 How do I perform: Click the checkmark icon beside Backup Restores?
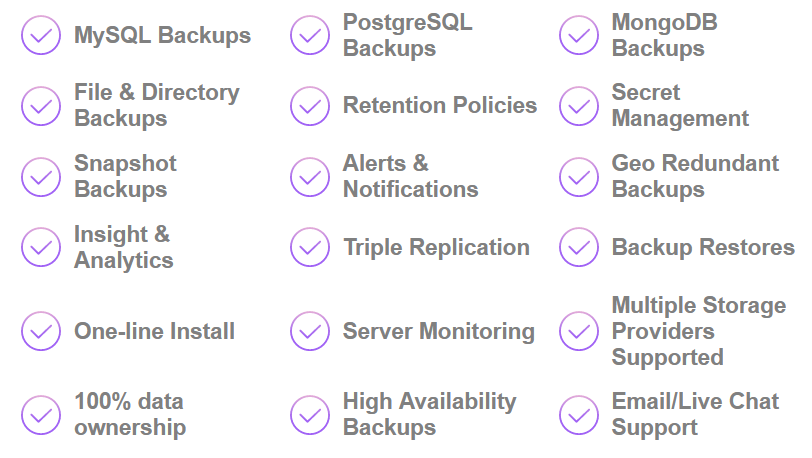tap(579, 247)
